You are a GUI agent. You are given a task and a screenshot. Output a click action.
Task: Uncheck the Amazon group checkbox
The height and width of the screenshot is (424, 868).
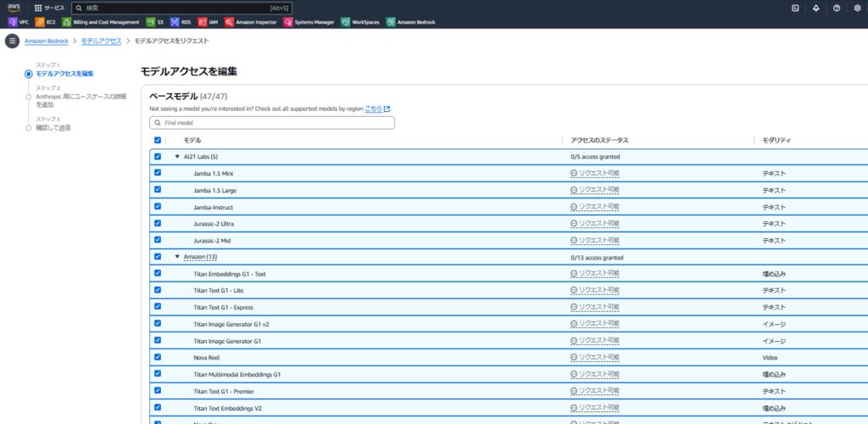click(158, 256)
